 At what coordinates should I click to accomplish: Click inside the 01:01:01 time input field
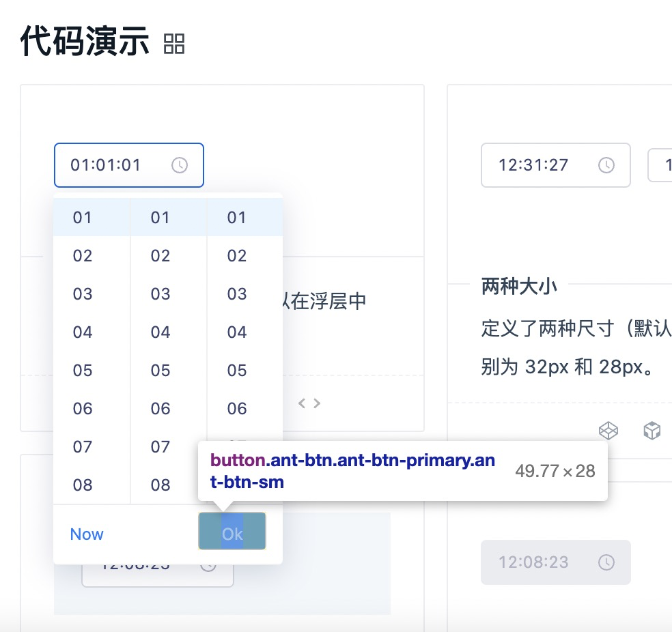coord(109,164)
